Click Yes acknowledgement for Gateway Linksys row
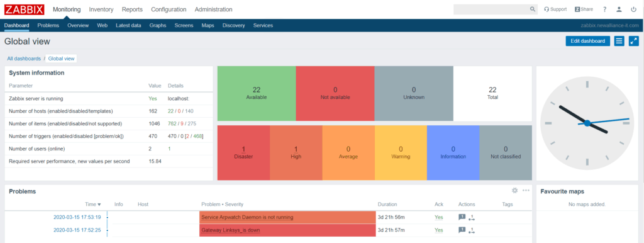 [438, 230]
